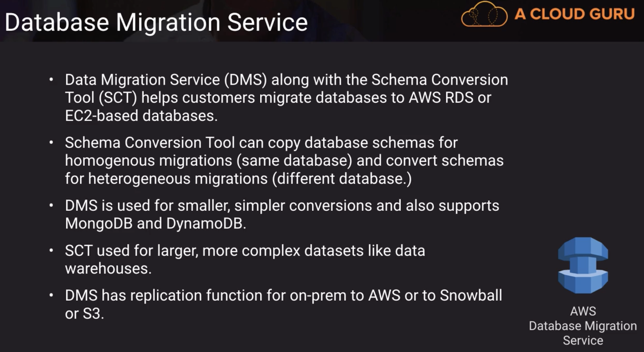The width and height of the screenshot is (644, 352).
Task: Click the "A CLOUD GURU" brand text
Action: (x=574, y=14)
